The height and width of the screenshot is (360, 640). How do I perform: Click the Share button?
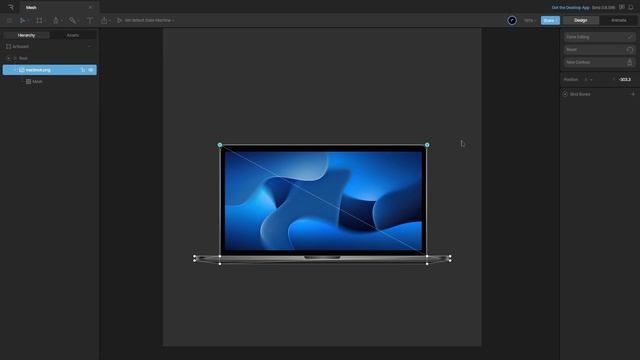coord(550,20)
